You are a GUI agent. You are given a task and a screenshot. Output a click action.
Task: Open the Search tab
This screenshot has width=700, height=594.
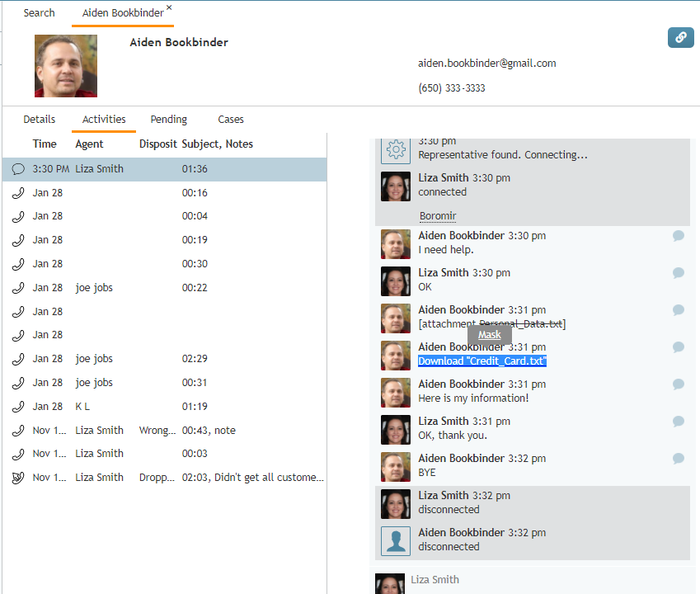tap(40, 13)
